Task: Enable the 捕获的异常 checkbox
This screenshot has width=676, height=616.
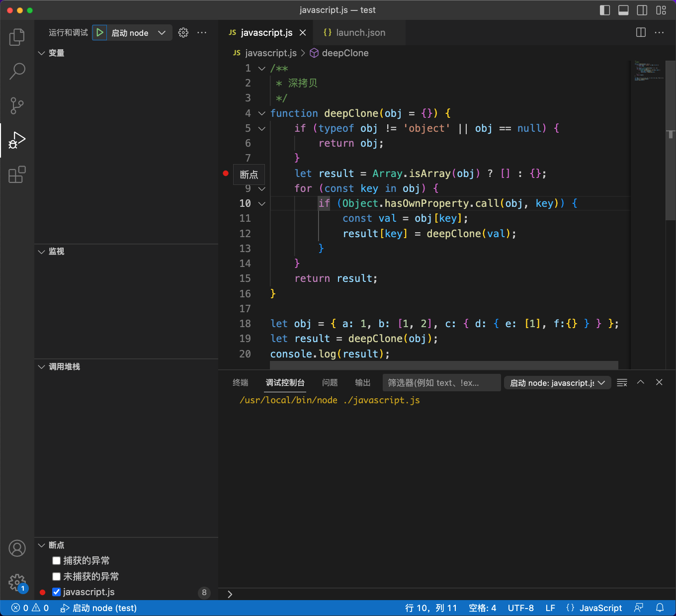Action: pyautogui.click(x=56, y=560)
